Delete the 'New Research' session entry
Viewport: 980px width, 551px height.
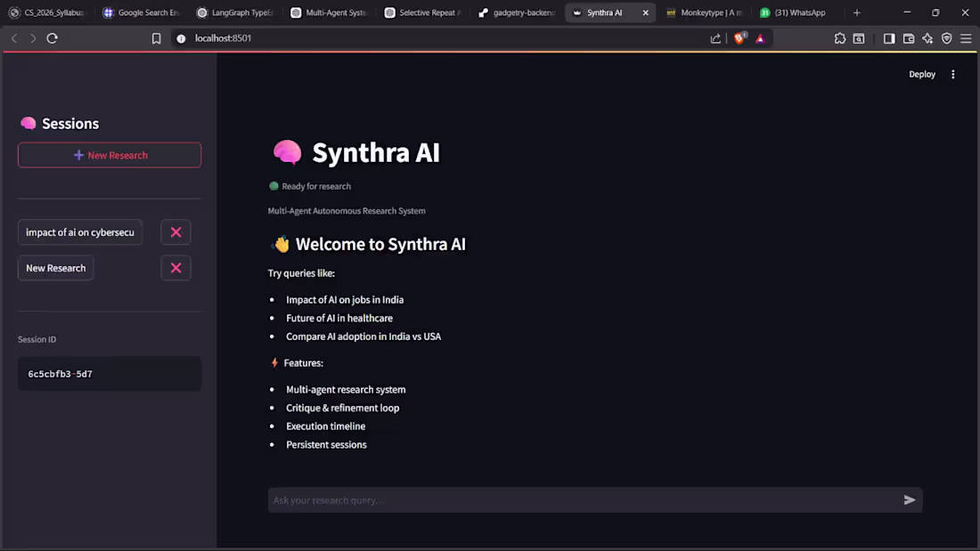pos(176,268)
